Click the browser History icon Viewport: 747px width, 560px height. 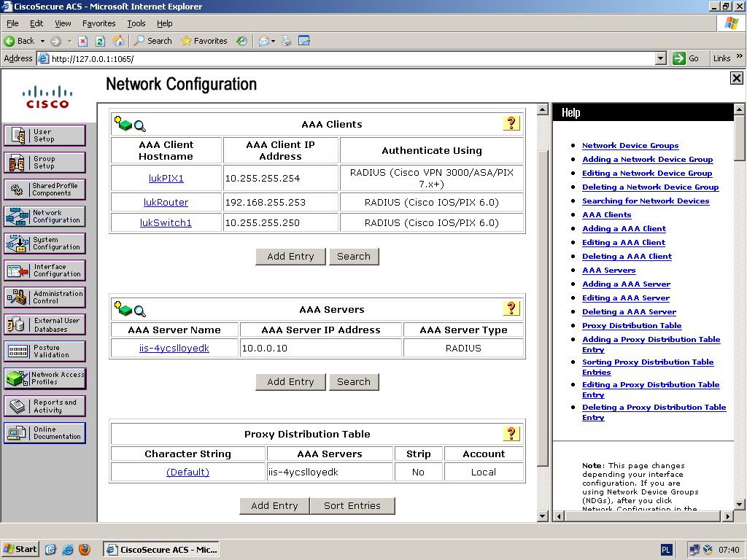[x=242, y=41]
